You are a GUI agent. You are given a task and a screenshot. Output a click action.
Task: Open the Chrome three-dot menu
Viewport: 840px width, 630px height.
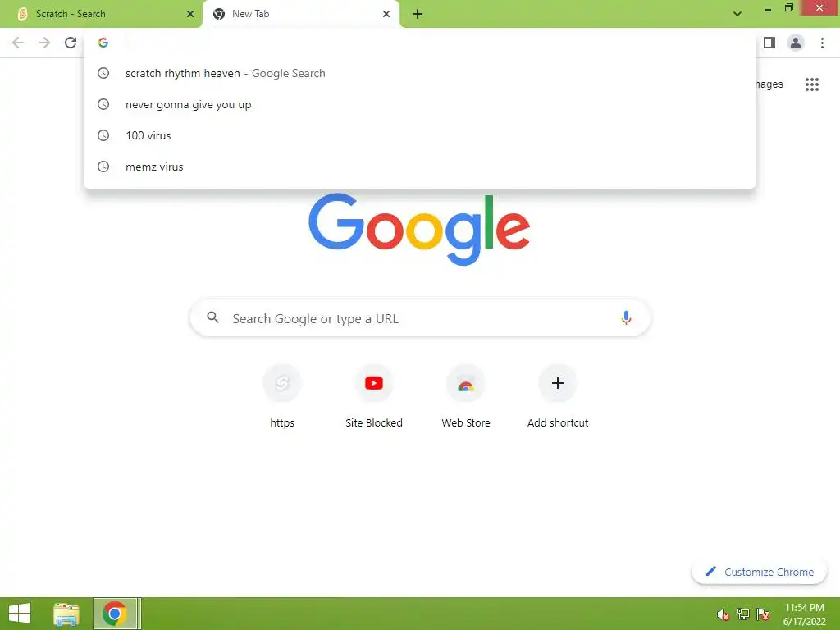[x=822, y=43]
